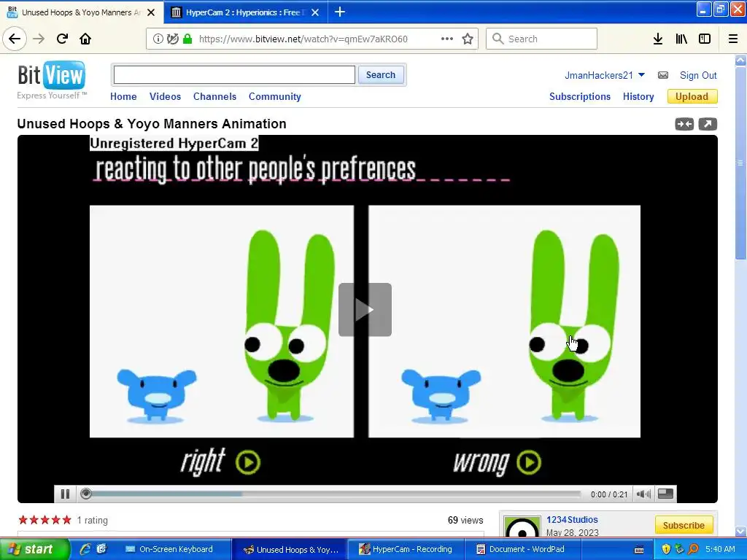Close the HyperCam 2 Hyperionics tab
The image size is (747, 560).
pyautogui.click(x=315, y=12)
